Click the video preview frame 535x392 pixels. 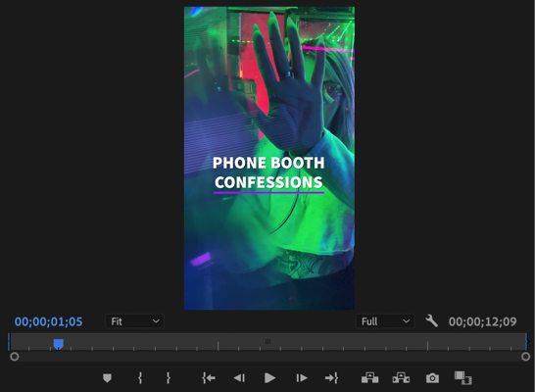tap(269, 159)
